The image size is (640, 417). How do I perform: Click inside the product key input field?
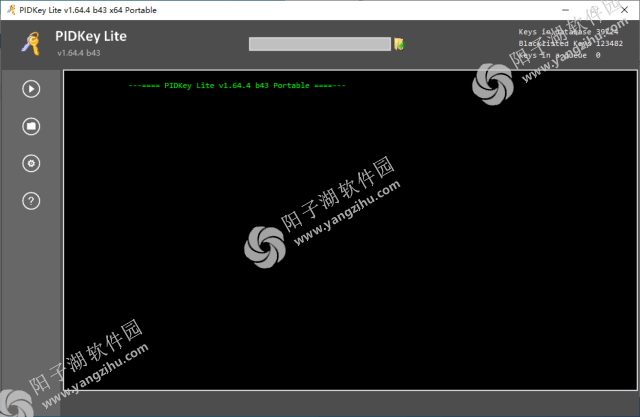click(320, 44)
